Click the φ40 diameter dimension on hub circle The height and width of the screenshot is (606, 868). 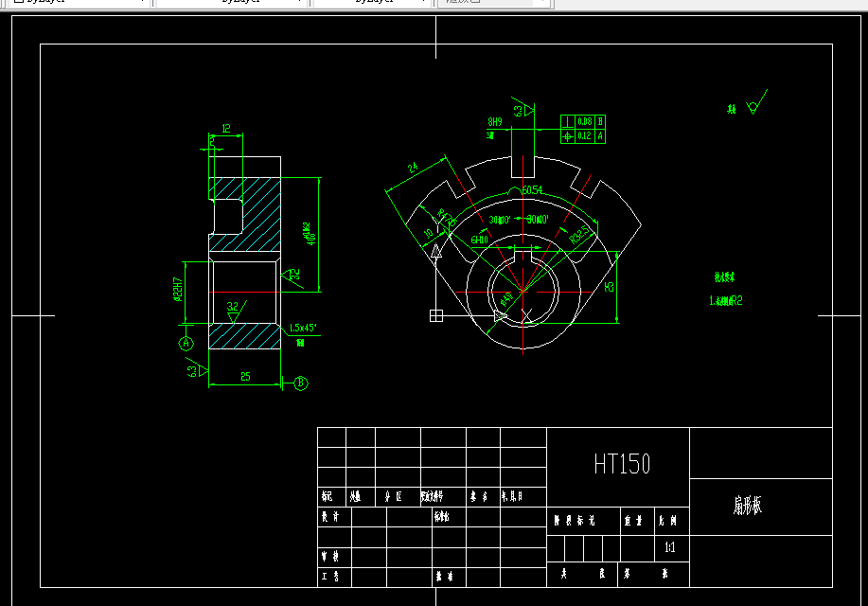506,299
